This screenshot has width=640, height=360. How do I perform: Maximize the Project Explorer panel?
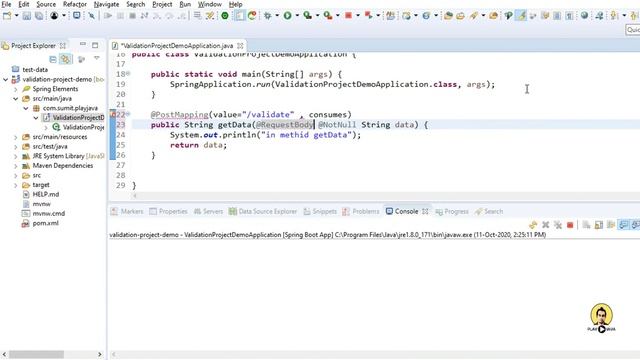[x=95, y=45]
